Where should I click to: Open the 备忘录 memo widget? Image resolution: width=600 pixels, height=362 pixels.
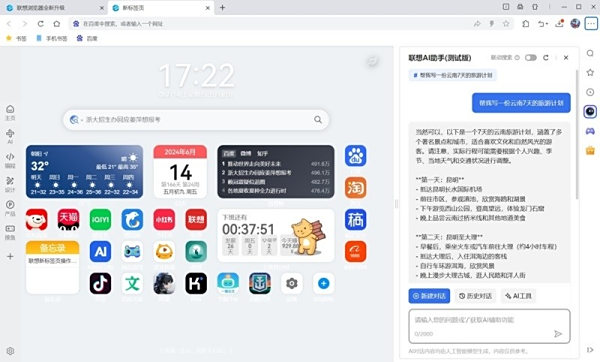(53, 267)
